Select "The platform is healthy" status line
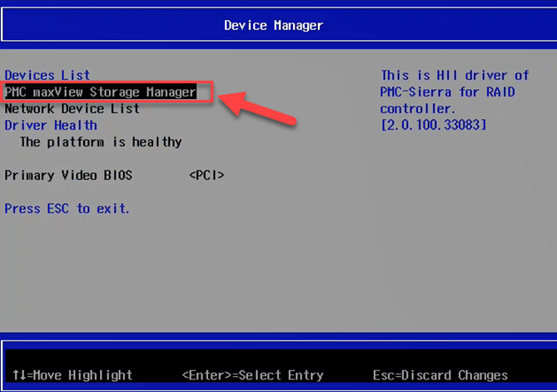Screen dimensions: 557x392 coord(100,141)
